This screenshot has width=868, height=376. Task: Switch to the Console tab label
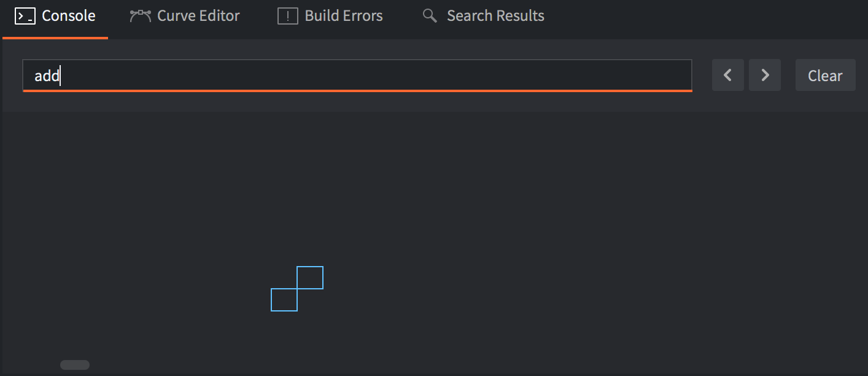click(x=69, y=16)
